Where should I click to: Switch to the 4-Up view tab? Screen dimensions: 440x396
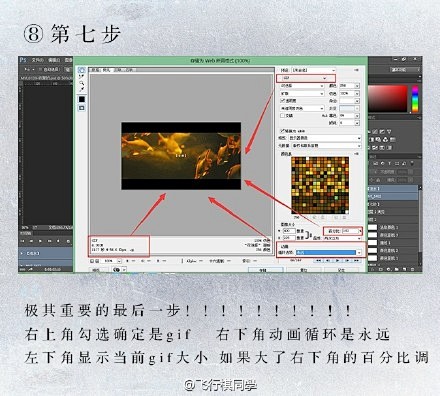tap(129, 70)
